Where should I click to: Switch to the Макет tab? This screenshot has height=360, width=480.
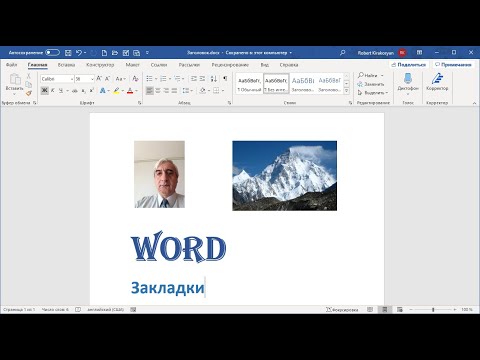pos(132,65)
